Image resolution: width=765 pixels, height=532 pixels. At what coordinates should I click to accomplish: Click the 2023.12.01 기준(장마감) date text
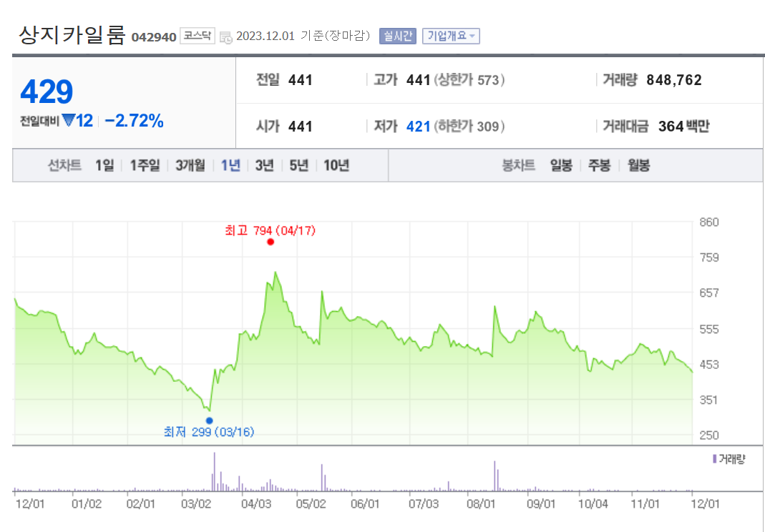[x=303, y=36]
